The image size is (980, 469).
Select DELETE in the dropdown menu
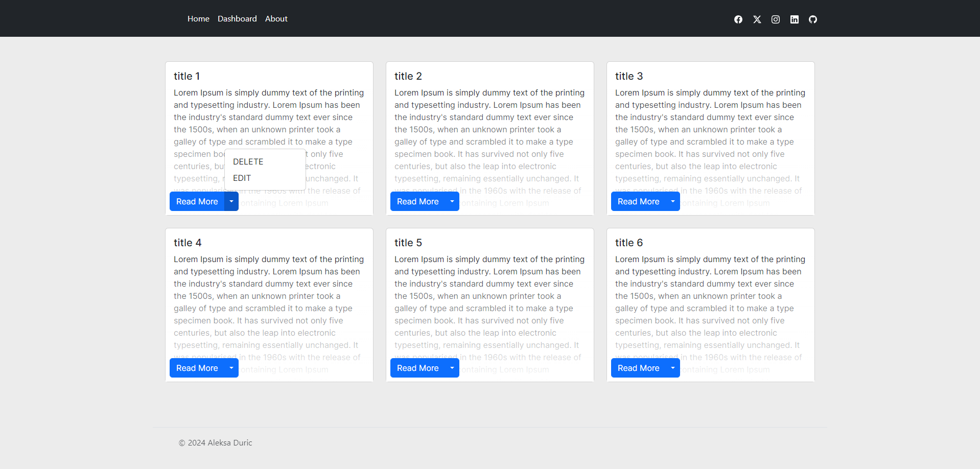coord(248,161)
